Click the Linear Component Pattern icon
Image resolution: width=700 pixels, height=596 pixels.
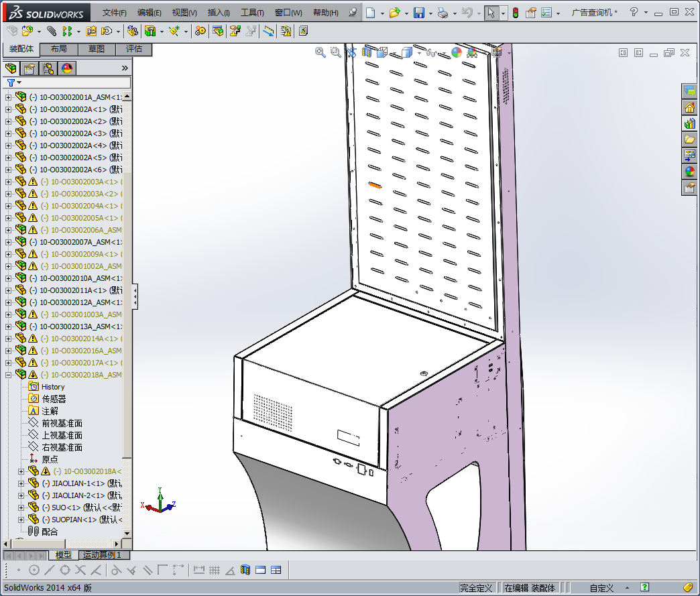67,31
